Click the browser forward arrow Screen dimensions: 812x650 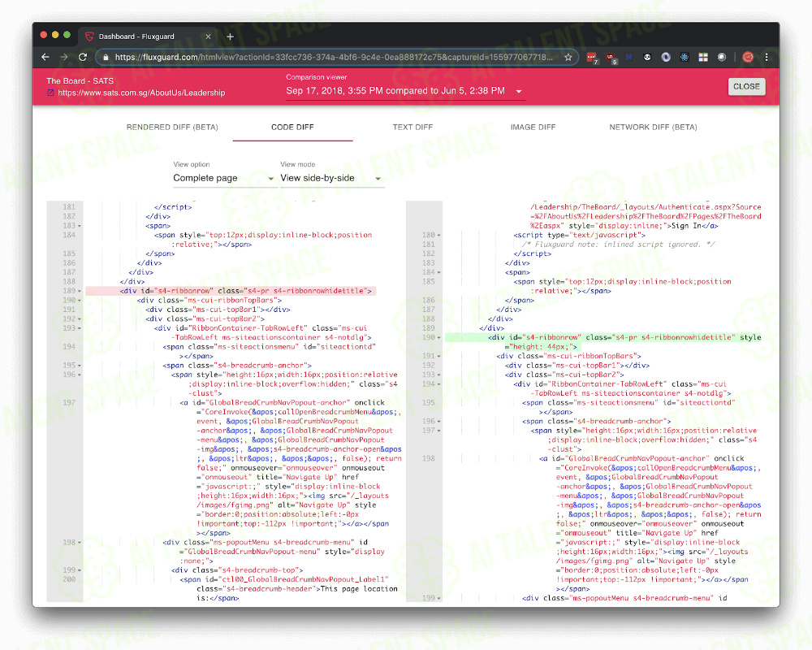(63, 57)
